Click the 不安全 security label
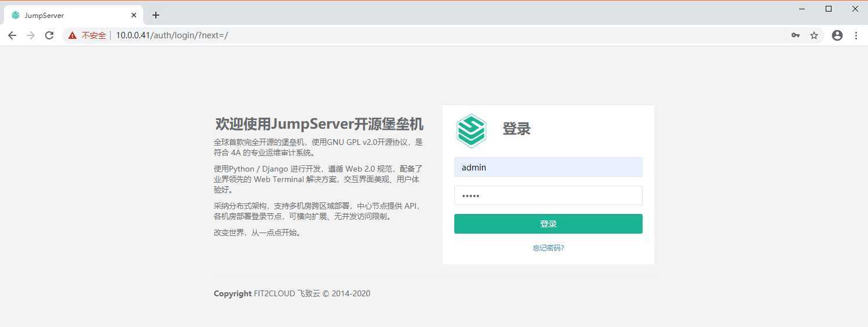The height and width of the screenshot is (327, 868). tap(94, 35)
